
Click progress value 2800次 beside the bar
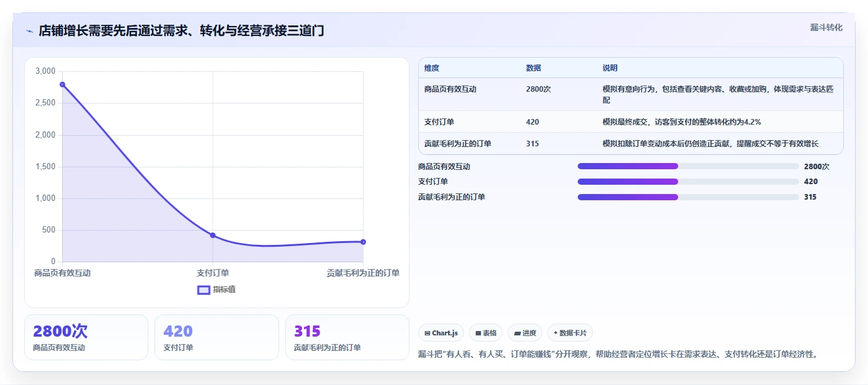(817, 167)
